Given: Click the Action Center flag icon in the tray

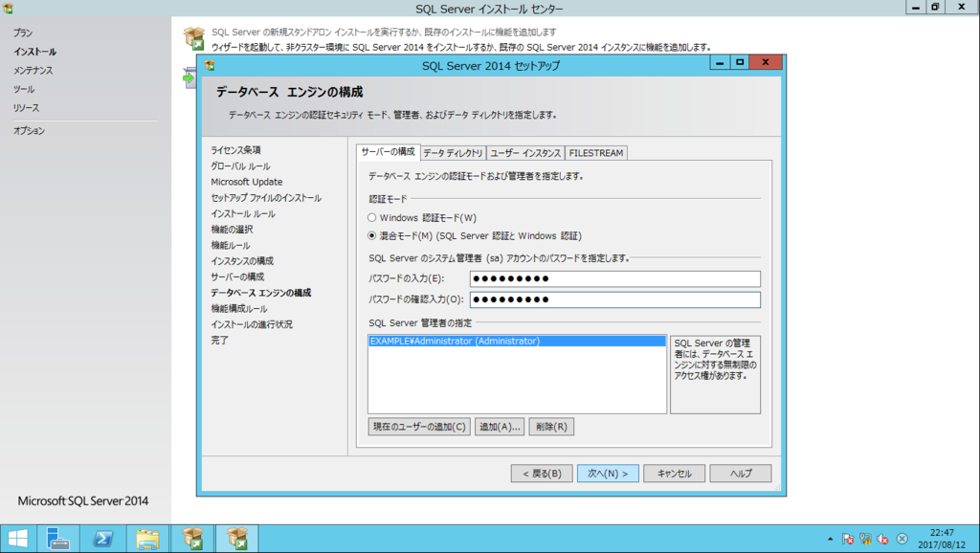Looking at the screenshot, I should [848, 539].
